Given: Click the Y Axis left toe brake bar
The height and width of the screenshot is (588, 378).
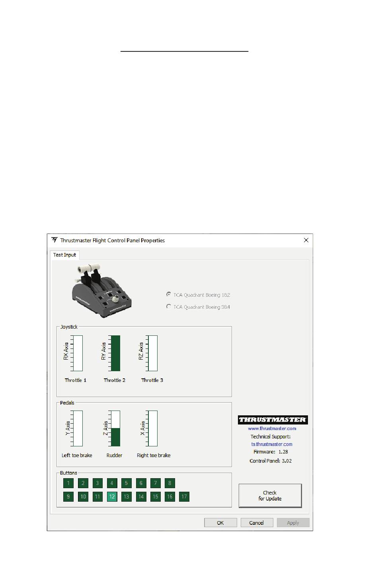Looking at the screenshot, I should tap(78, 428).
